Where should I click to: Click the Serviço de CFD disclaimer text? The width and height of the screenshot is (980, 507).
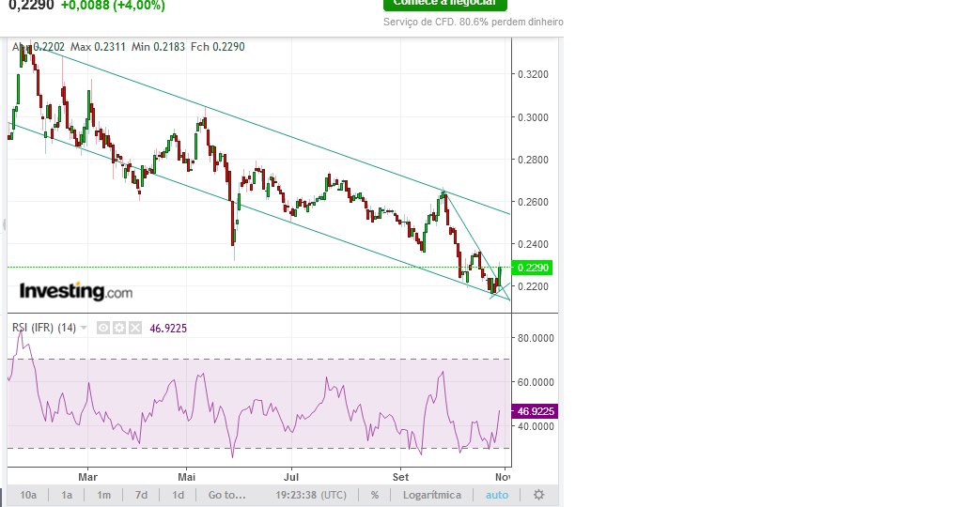[474, 22]
